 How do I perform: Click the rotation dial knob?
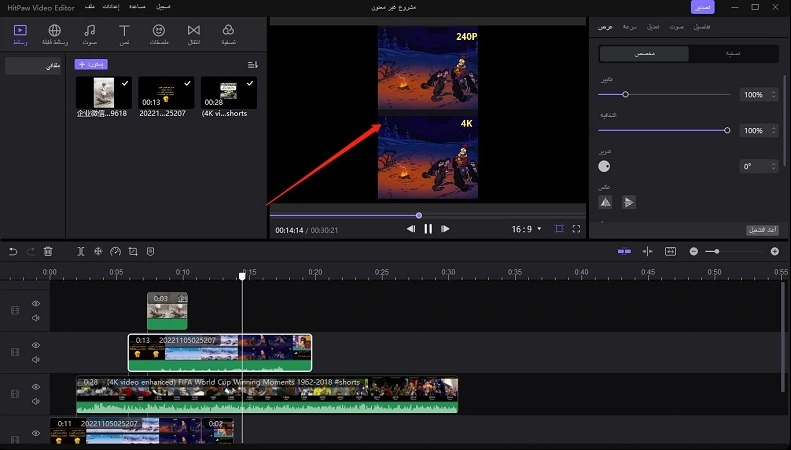click(604, 166)
